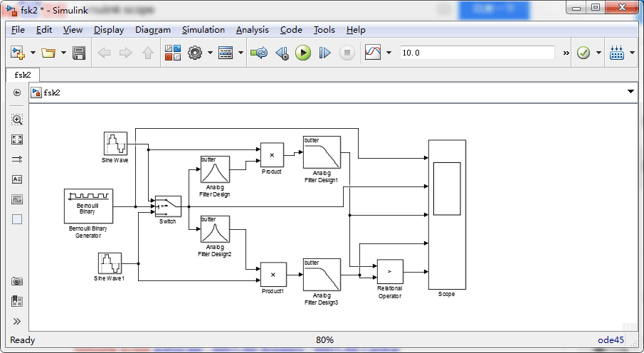Click the Step Forward button
This screenshot has width=644, height=353.
pyautogui.click(x=324, y=53)
